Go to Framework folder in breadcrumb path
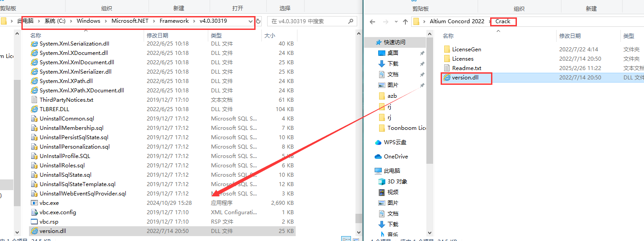 (175, 21)
